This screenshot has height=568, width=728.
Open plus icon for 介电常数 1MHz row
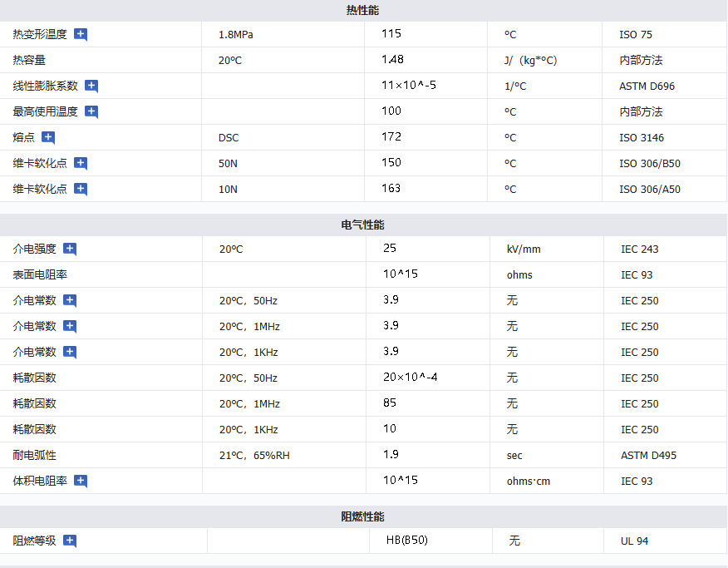(70, 326)
